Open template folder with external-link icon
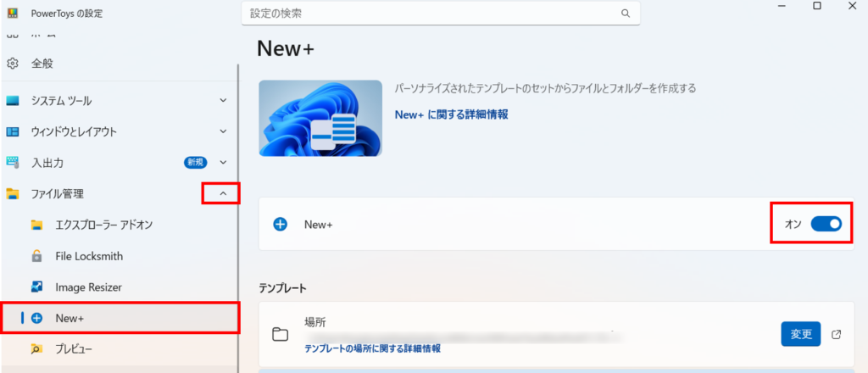The width and height of the screenshot is (868, 373). [x=837, y=334]
